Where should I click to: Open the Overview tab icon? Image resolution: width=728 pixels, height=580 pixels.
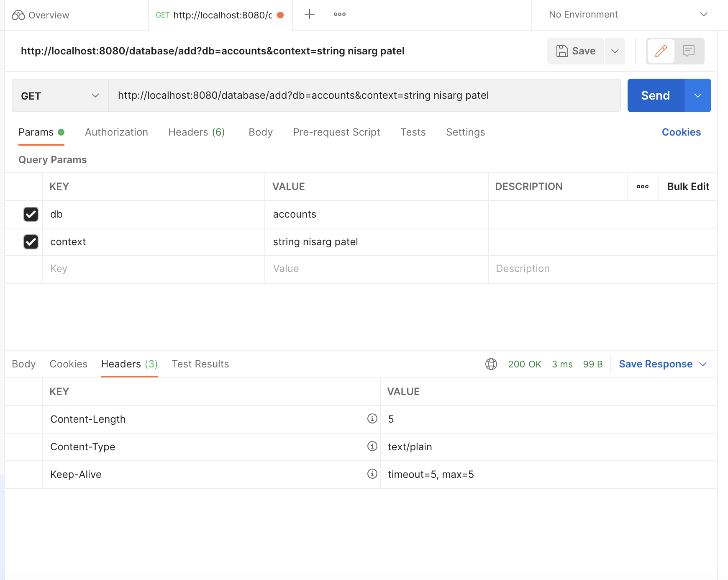(x=18, y=15)
